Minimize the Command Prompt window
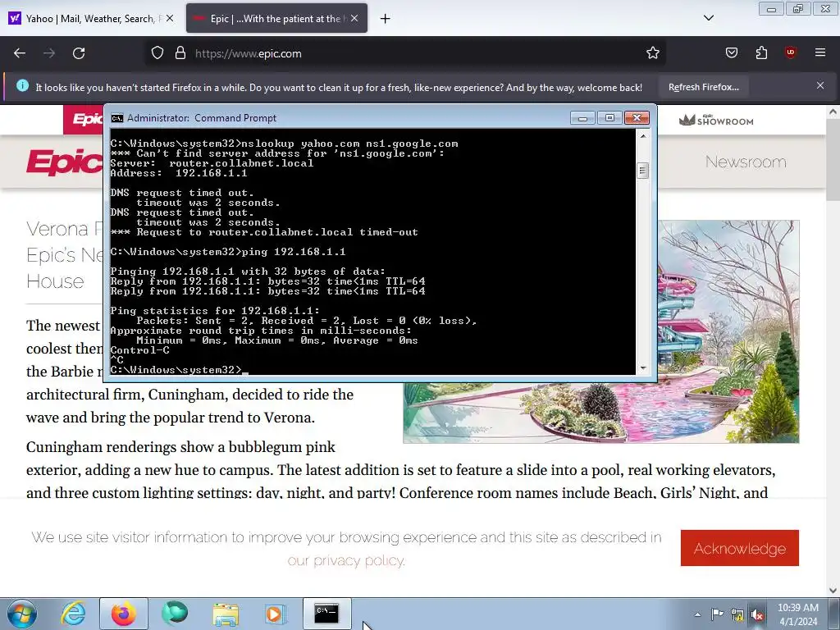Image resolution: width=840 pixels, height=630 pixels. 582,118
